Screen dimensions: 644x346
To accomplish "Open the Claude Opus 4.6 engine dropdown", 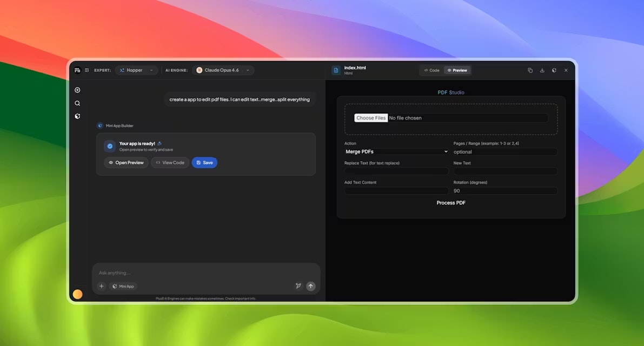I will 223,70.
